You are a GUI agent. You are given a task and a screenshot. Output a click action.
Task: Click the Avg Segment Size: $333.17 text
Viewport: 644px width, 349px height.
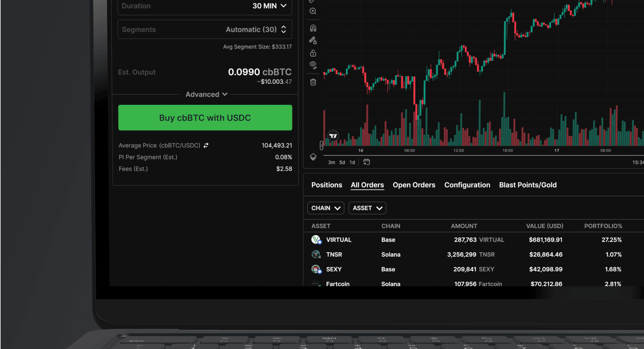(257, 47)
